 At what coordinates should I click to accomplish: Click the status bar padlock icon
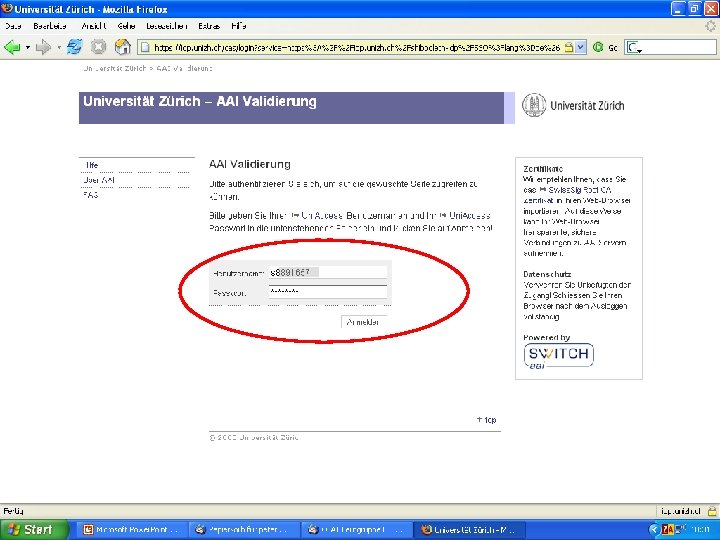point(712,511)
